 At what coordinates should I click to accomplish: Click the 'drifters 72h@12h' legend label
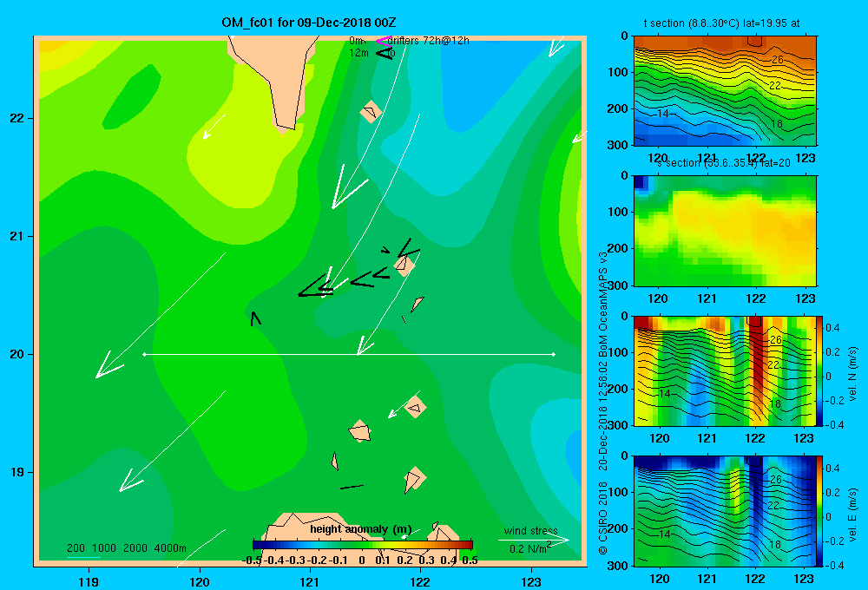pos(429,41)
